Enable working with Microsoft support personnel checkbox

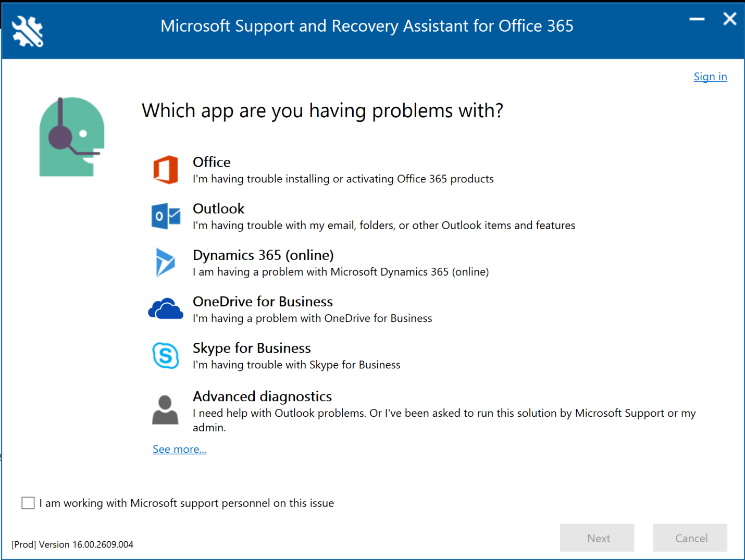click(28, 503)
